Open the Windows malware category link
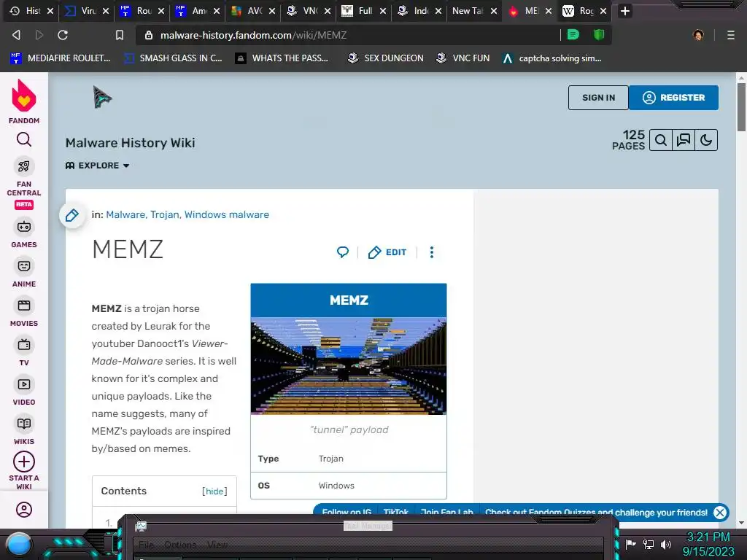The height and width of the screenshot is (560, 747). click(x=227, y=215)
